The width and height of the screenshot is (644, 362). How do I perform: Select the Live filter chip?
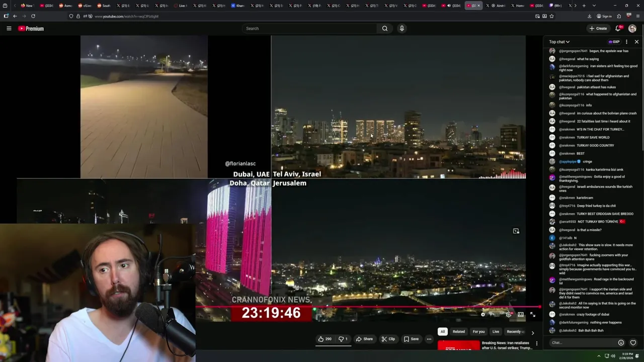[496, 332]
